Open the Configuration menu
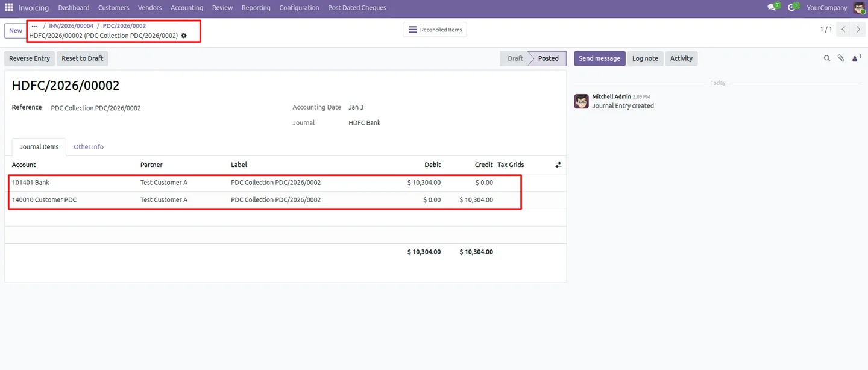This screenshot has width=868, height=370. coord(299,8)
